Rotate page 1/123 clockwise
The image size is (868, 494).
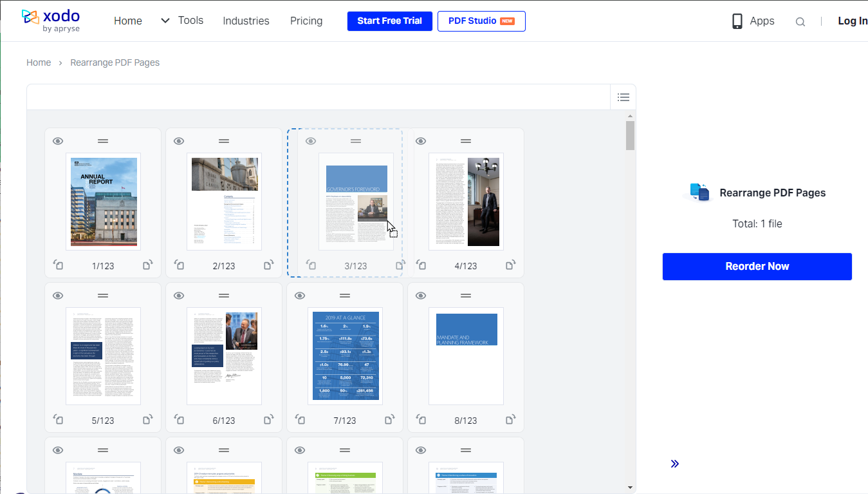[147, 265]
